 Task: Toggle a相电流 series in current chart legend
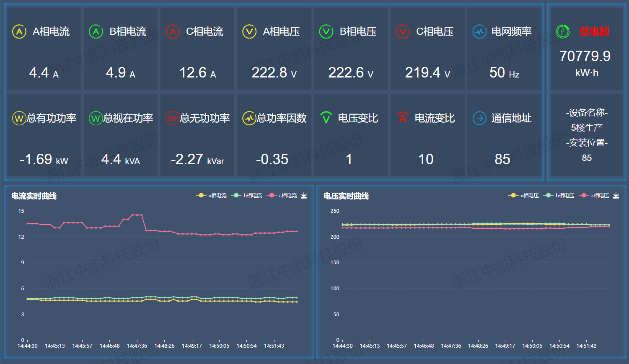coord(212,196)
